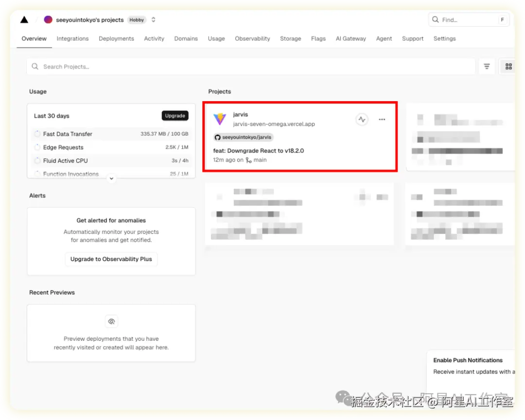The width and height of the screenshot is (525, 420).
Task: Open the Downgrade React to v18.2.0 commit
Action: coord(259,151)
